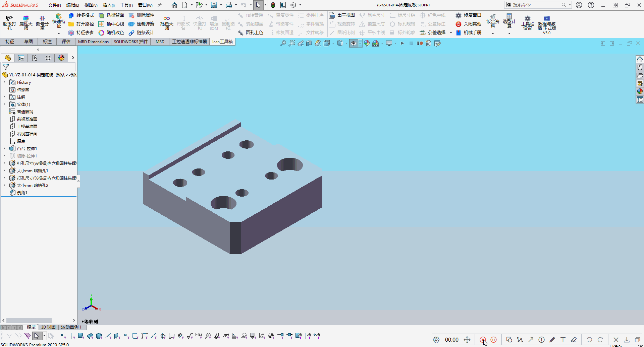Image resolution: width=644 pixels, height=347 pixels.
Task: Click the Zoom to Fit magnifier icon
Action: coord(283,43)
